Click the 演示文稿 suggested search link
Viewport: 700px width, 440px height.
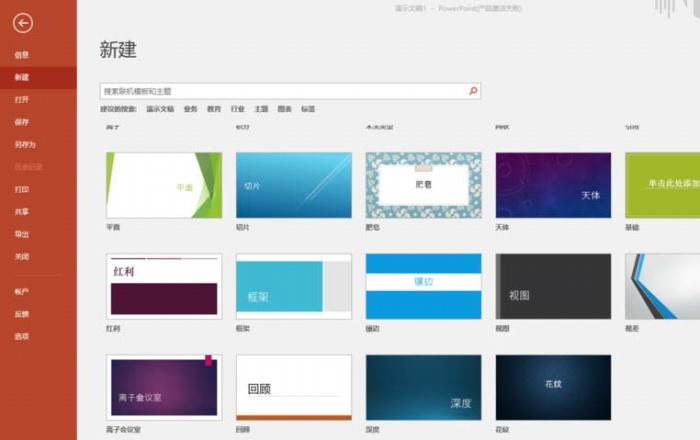pyautogui.click(x=160, y=109)
